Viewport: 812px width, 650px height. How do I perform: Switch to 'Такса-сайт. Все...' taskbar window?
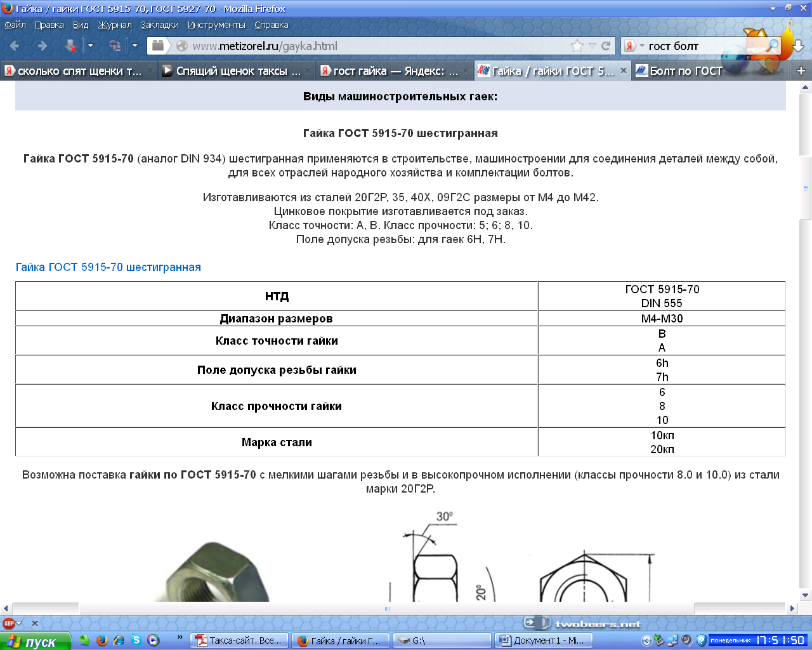coord(240,640)
